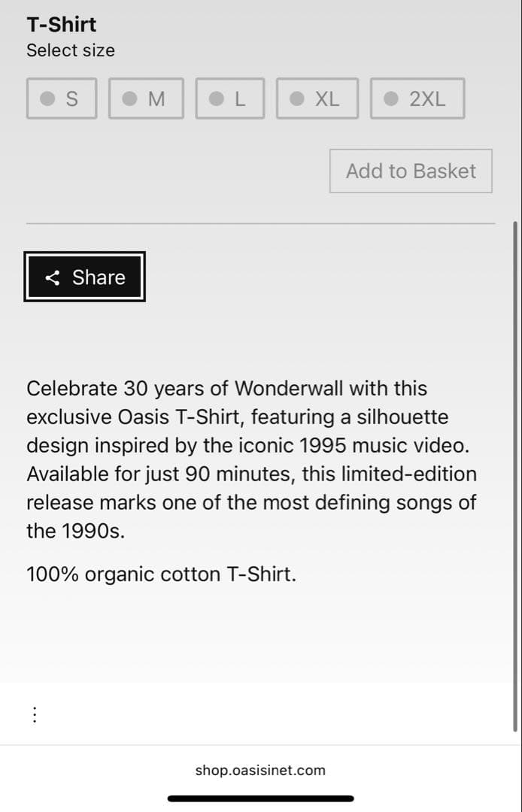Add the T-Shirt to the basket

coord(411,171)
